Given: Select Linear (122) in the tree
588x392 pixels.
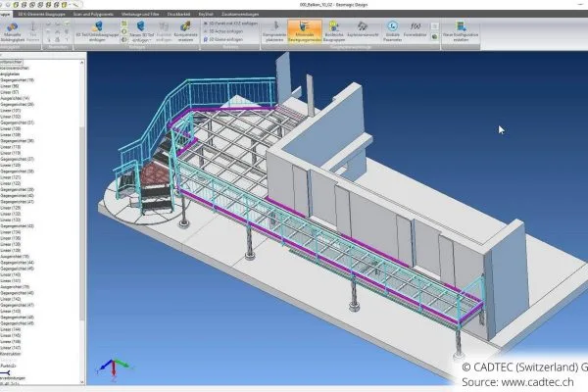Looking at the screenshot, I should pyautogui.click(x=11, y=183).
